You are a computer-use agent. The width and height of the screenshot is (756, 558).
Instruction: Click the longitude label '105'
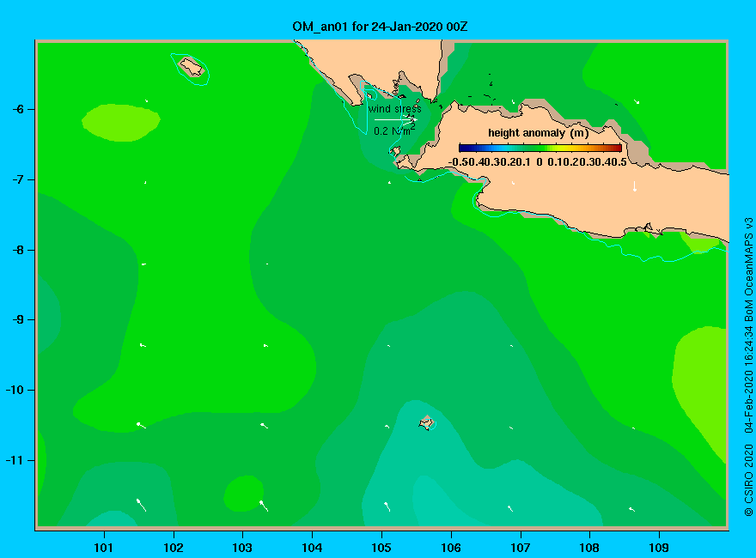pyautogui.click(x=381, y=548)
